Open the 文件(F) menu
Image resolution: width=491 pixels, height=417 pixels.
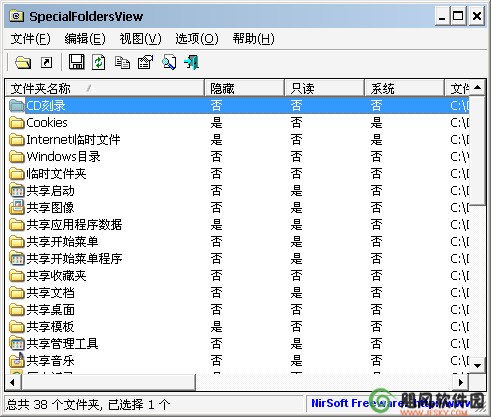(30, 39)
